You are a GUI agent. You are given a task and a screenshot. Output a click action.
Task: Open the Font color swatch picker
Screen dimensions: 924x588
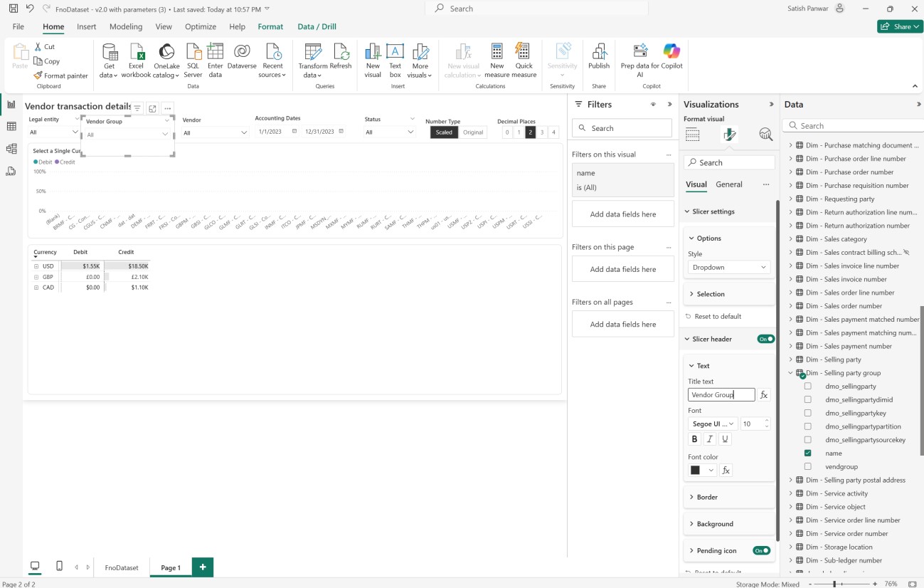(x=701, y=471)
